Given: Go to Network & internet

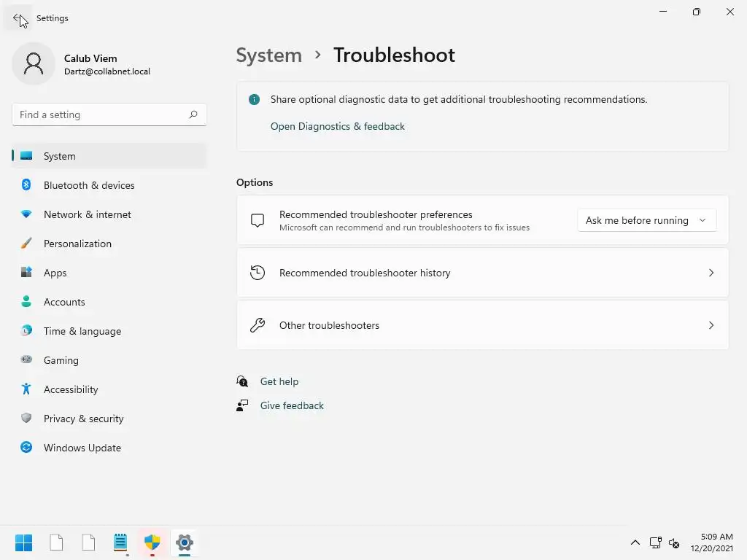Looking at the screenshot, I should click(x=109, y=214).
